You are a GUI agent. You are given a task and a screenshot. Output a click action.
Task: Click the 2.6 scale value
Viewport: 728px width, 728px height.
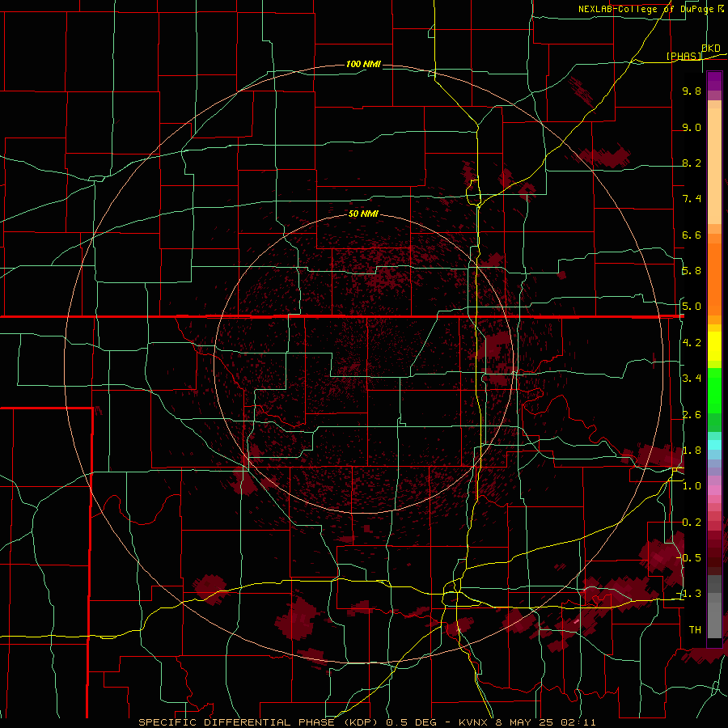[692, 415]
